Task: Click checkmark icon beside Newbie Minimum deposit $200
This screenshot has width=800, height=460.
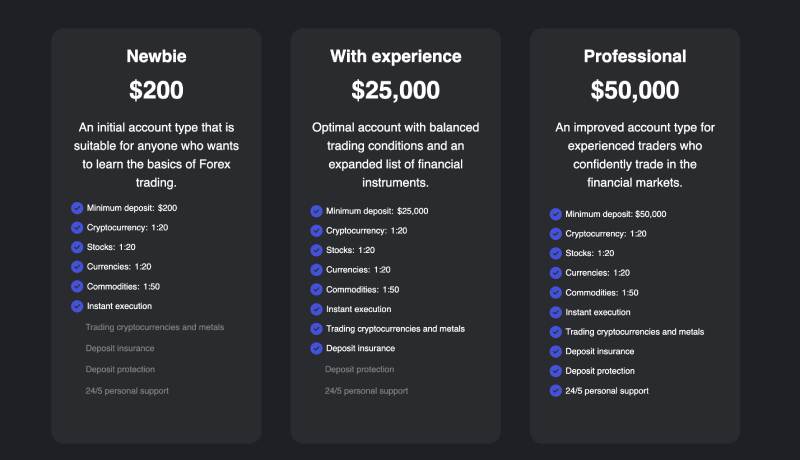Action: click(x=77, y=208)
